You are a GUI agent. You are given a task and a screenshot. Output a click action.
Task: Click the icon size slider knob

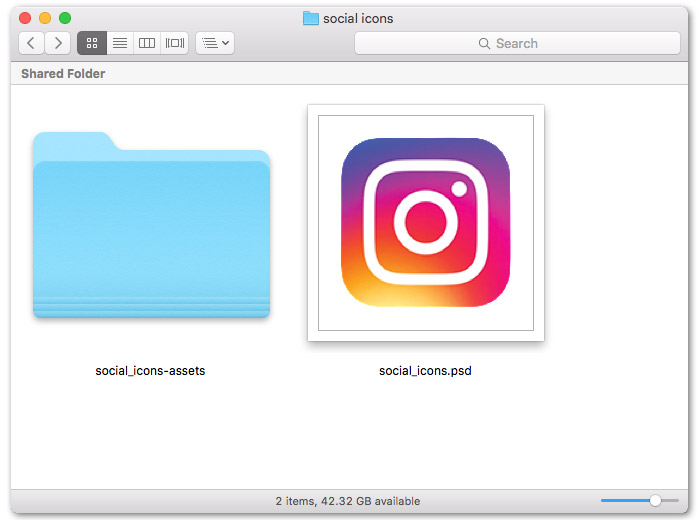655,500
